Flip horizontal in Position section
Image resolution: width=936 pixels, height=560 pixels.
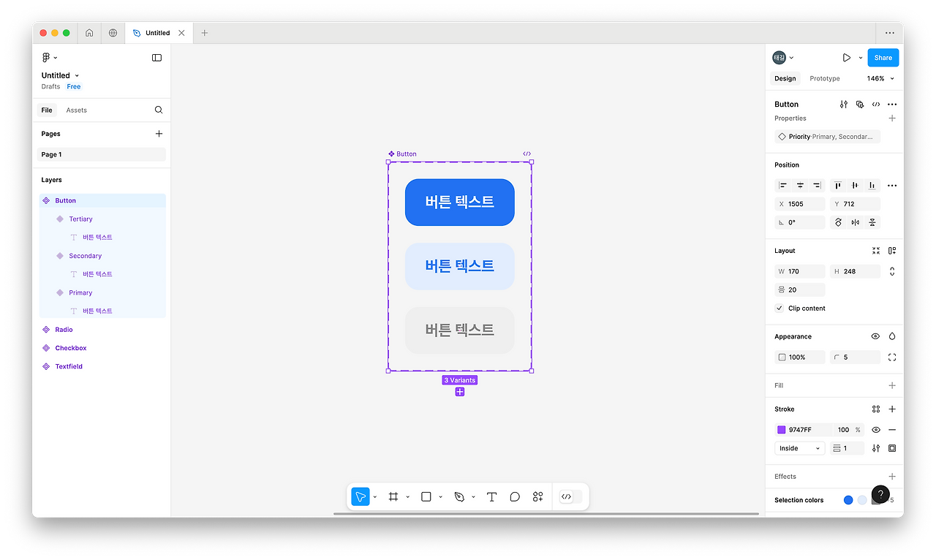pos(855,222)
